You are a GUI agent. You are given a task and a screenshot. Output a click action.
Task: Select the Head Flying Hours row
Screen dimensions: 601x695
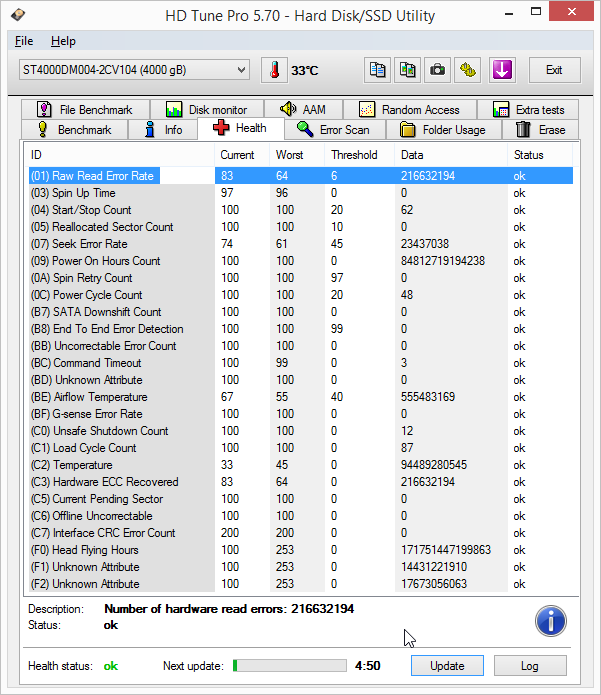tap(301, 550)
